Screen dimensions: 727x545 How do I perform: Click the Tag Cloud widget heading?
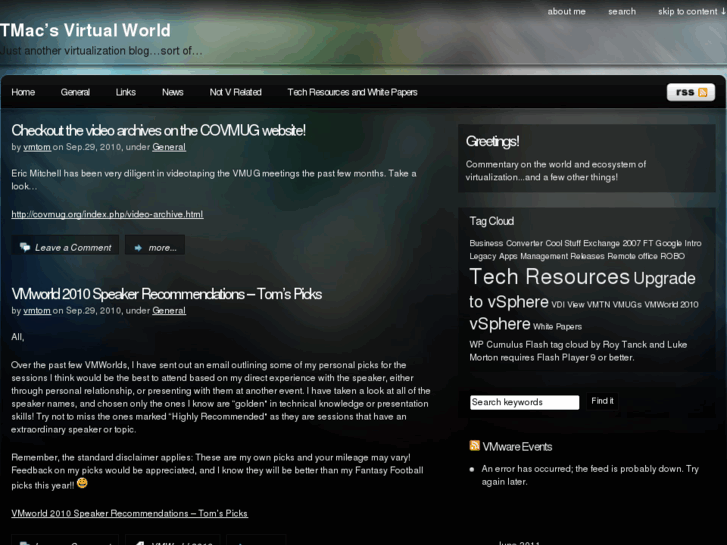click(491, 221)
